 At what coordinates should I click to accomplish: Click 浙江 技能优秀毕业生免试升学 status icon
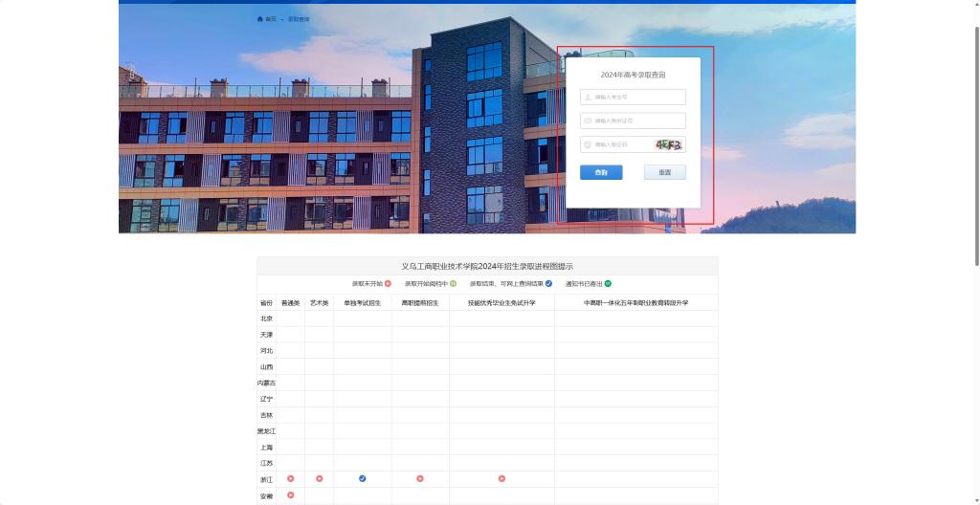tap(501, 478)
